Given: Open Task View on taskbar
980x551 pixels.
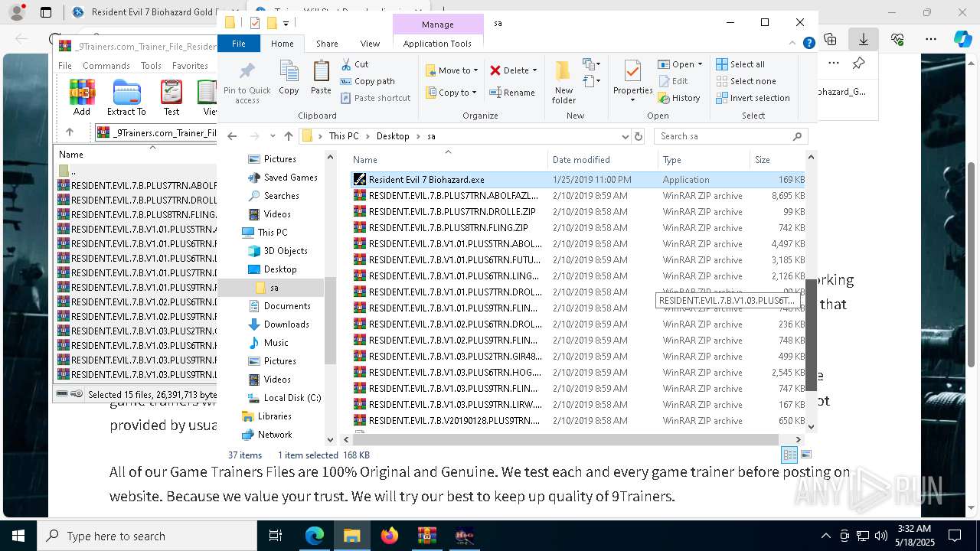Looking at the screenshot, I should (276, 536).
